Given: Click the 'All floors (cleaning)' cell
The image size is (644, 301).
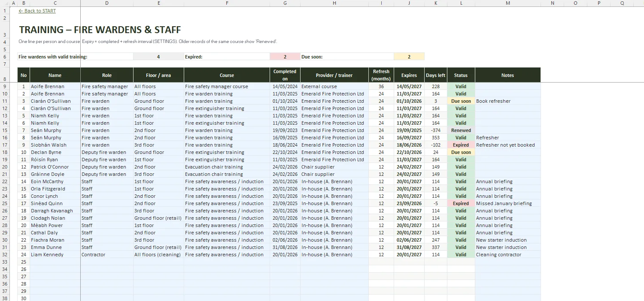Looking at the screenshot, I should [x=158, y=255].
